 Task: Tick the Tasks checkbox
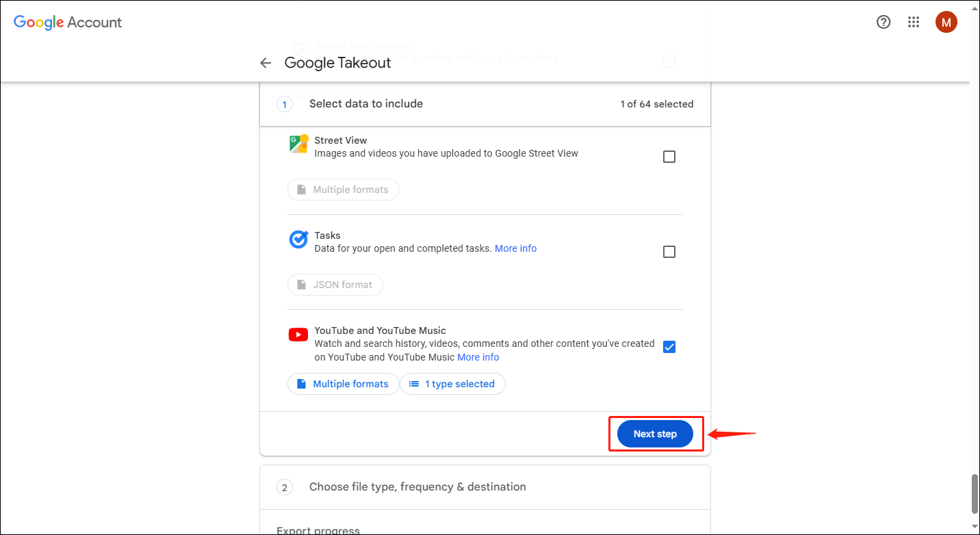pyautogui.click(x=669, y=252)
